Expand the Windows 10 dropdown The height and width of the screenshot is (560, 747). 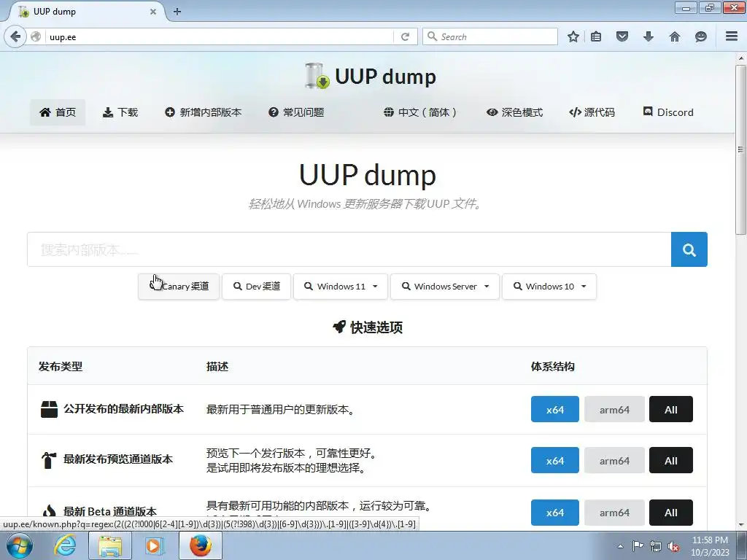point(549,286)
